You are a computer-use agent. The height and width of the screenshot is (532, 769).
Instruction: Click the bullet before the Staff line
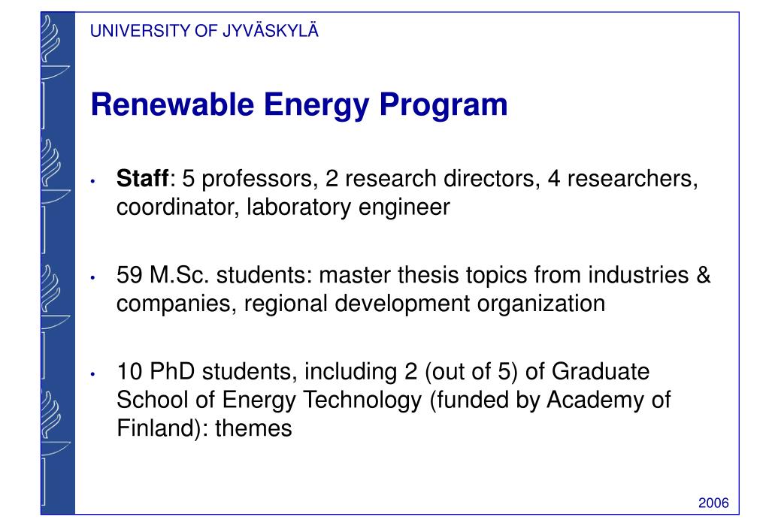92,181
